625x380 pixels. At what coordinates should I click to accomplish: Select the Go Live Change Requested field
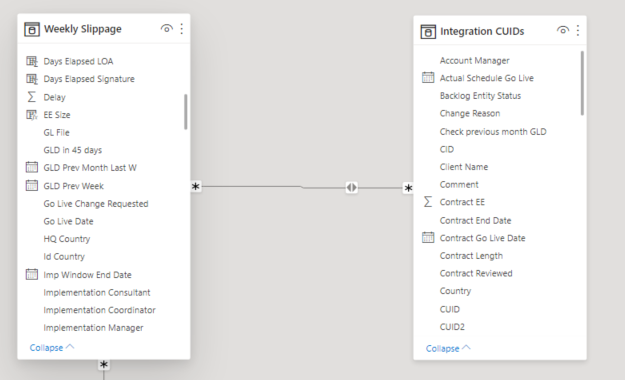pyautogui.click(x=96, y=204)
